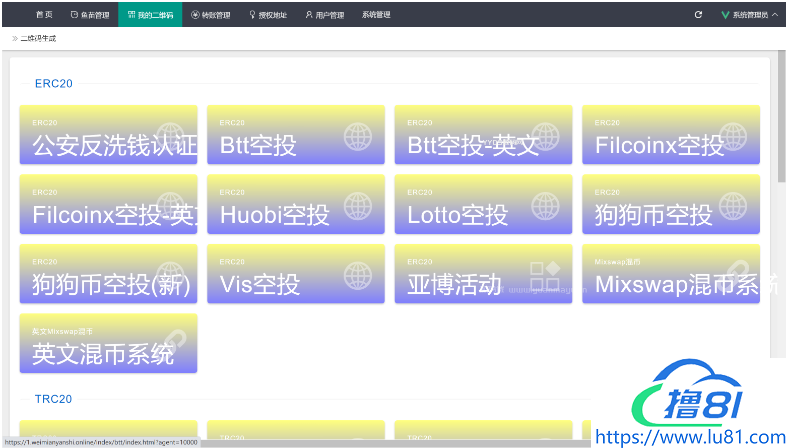Open the 系统管理 menu
Screen dimensions: 791x448
[376, 15]
